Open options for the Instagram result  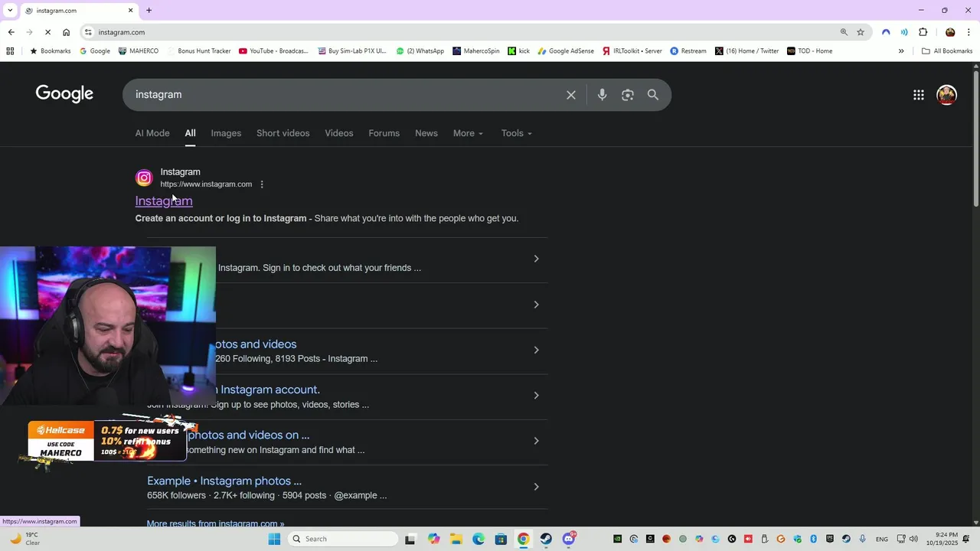pyautogui.click(x=262, y=184)
